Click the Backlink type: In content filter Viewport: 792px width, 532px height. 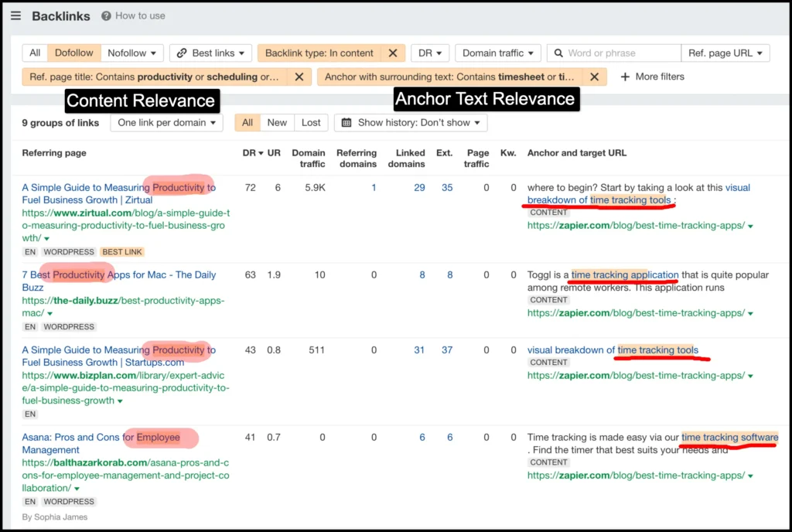tap(319, 53)
